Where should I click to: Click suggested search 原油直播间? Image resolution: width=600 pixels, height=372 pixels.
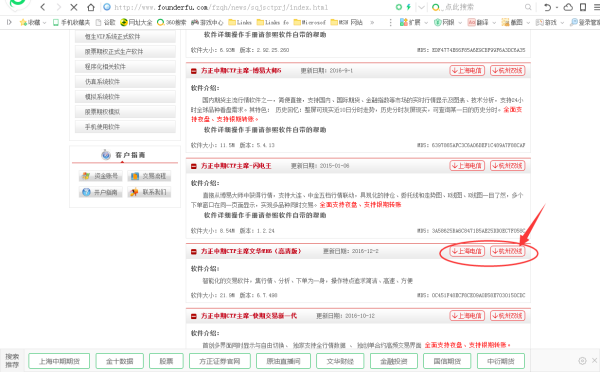click(283, 361)
